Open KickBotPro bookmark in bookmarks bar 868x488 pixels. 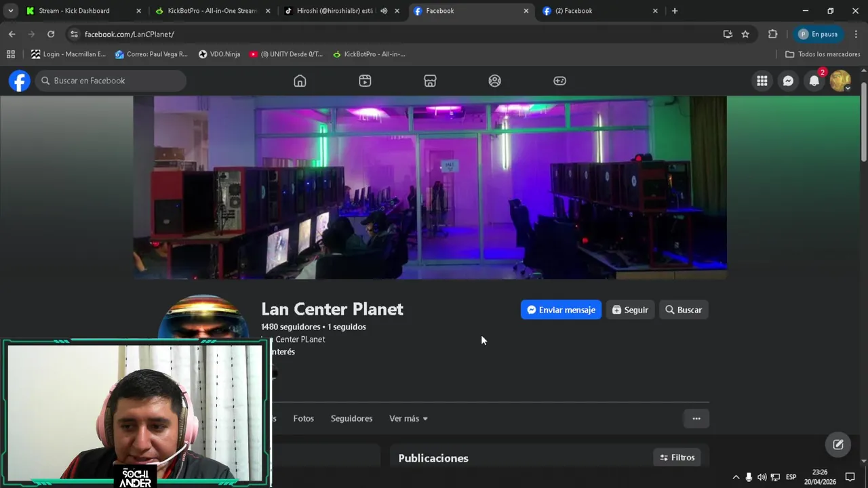pos(369,54)
